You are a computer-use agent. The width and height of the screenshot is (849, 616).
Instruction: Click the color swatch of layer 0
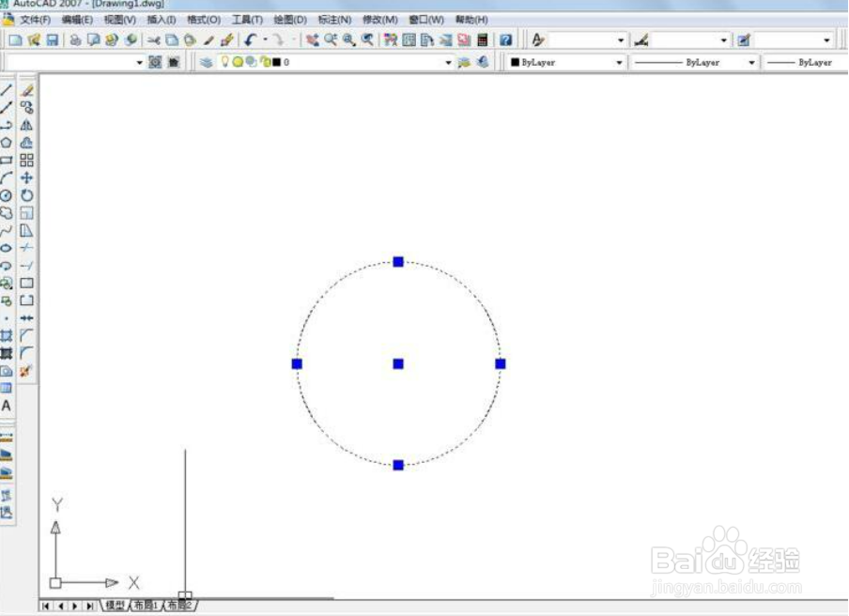[275, 62]
